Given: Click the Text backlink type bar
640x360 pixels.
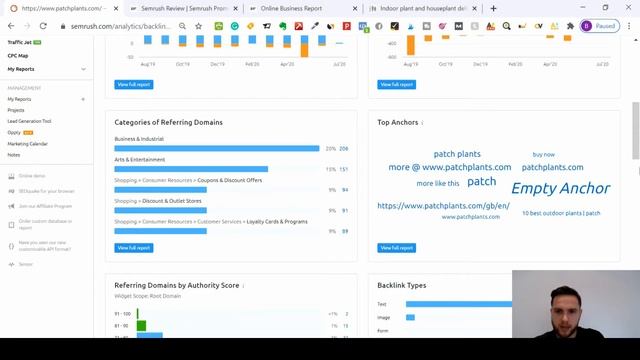Looking at the screenshot, I should click(x=459, y=304).
